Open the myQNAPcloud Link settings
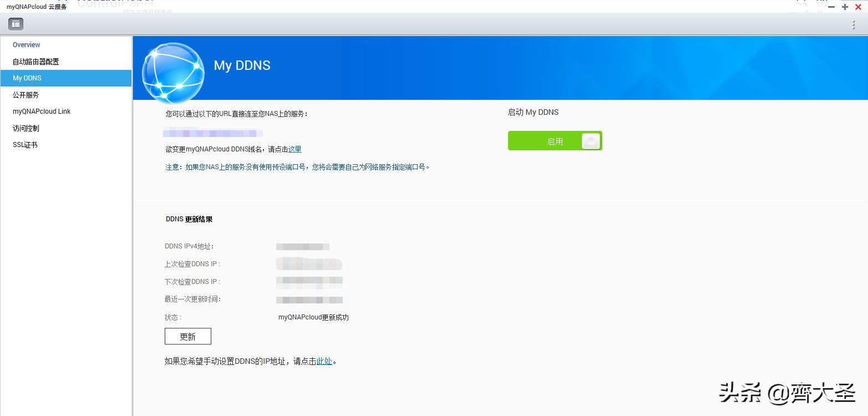This screenshot has width=868, height=416. [42, 111]
